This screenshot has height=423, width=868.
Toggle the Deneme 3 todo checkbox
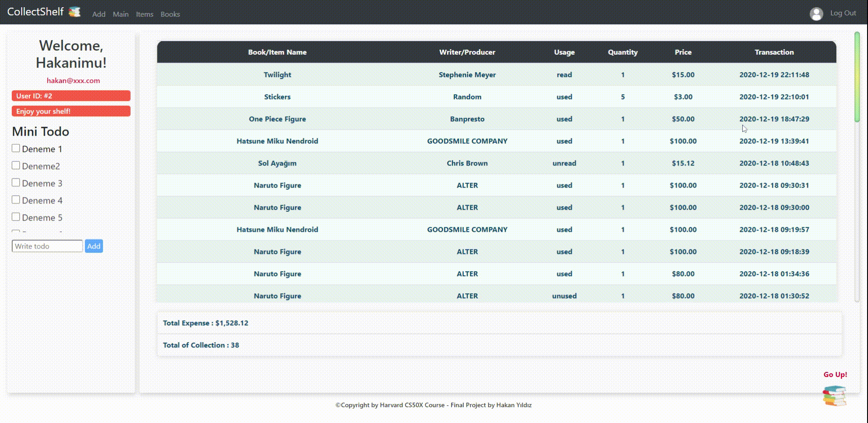coord(16,183)
